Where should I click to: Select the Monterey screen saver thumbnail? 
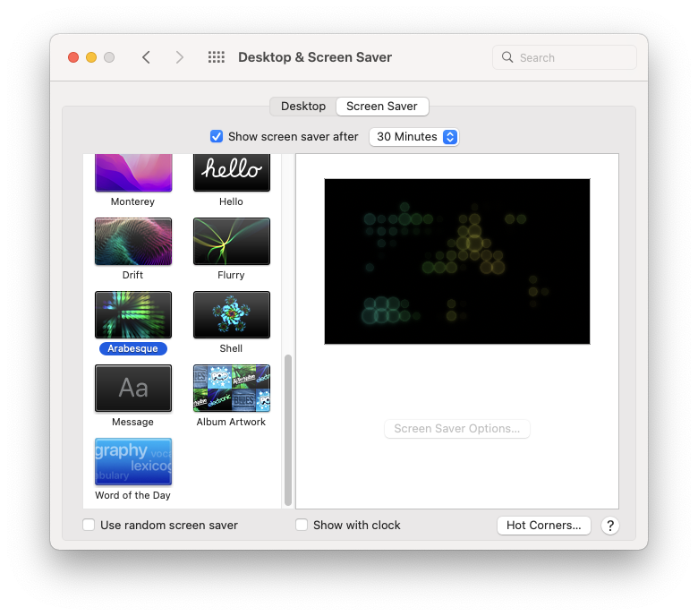click(133, 173)
